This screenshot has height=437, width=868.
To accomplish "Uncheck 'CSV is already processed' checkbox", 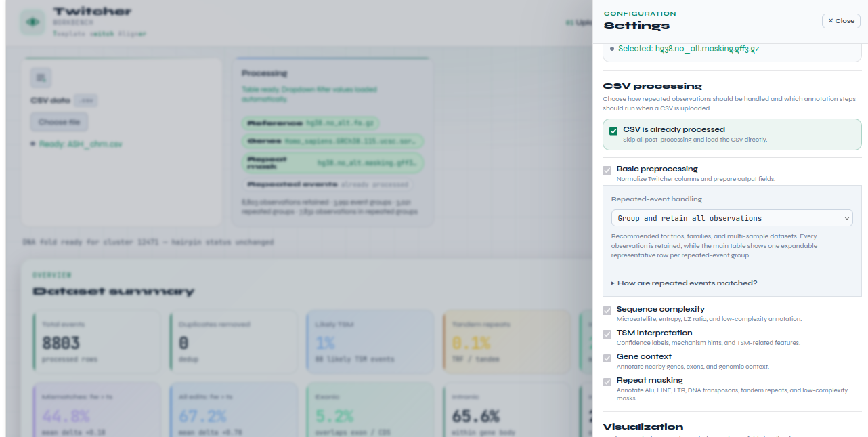I will click(613, 131).
